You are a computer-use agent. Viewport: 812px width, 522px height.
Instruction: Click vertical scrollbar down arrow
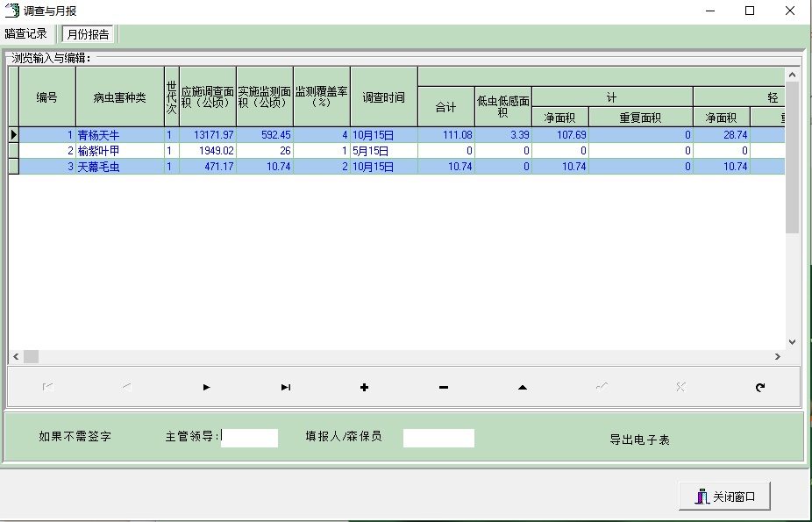tap(792, 342)
